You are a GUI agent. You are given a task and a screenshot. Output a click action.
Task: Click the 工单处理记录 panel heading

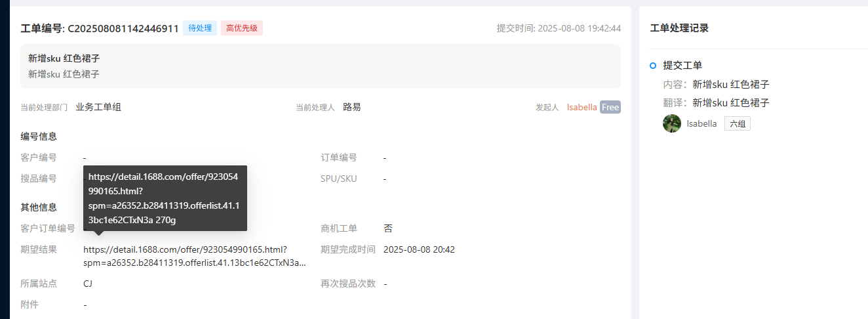click(679, 28)
